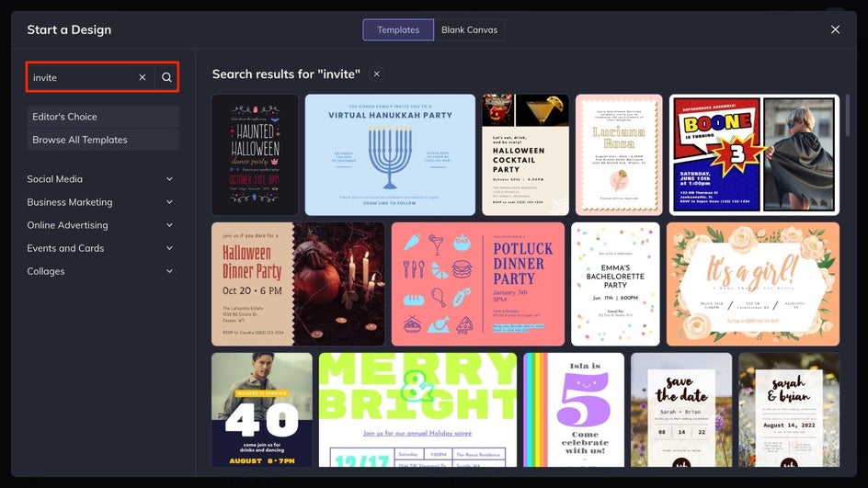Select Emma's Bachelorette Party template
The width and height of the screenshot is (868, 488).
[x=615, y=284]
